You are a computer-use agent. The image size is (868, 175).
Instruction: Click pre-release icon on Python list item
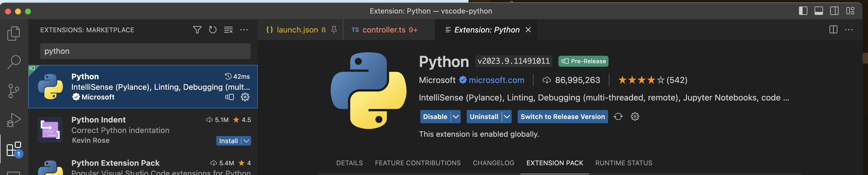(229, 97)
